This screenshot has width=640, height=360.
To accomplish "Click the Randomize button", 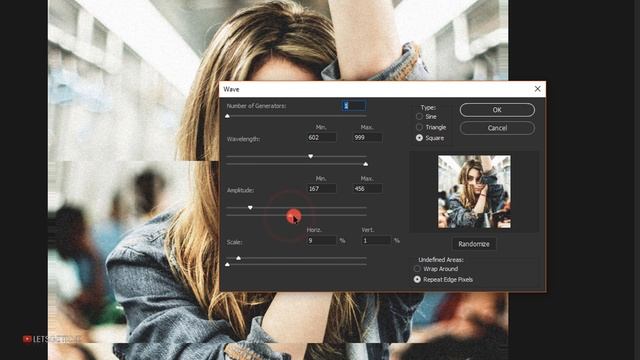I will (473, 244).
